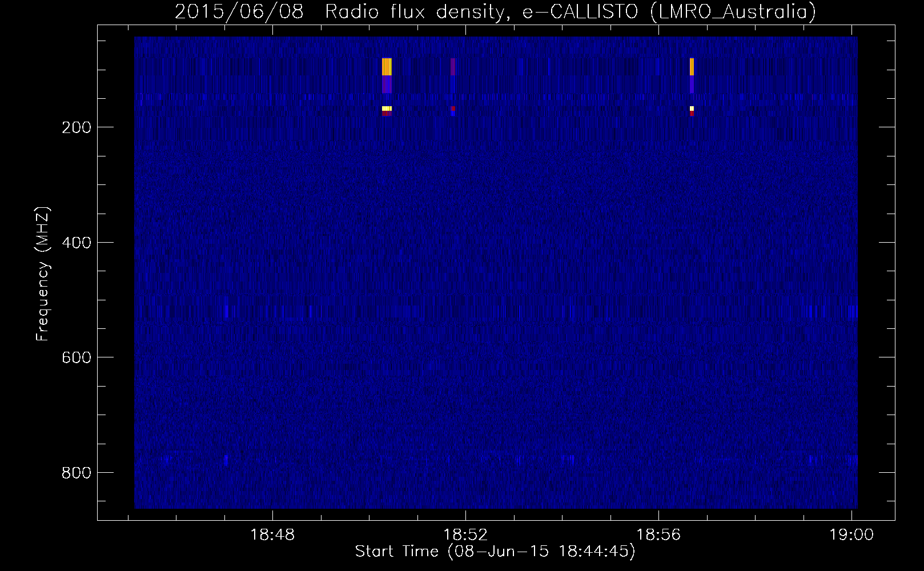Click the "Start Time (08-Jun-15 18:44:45)" label

(495, 552)
